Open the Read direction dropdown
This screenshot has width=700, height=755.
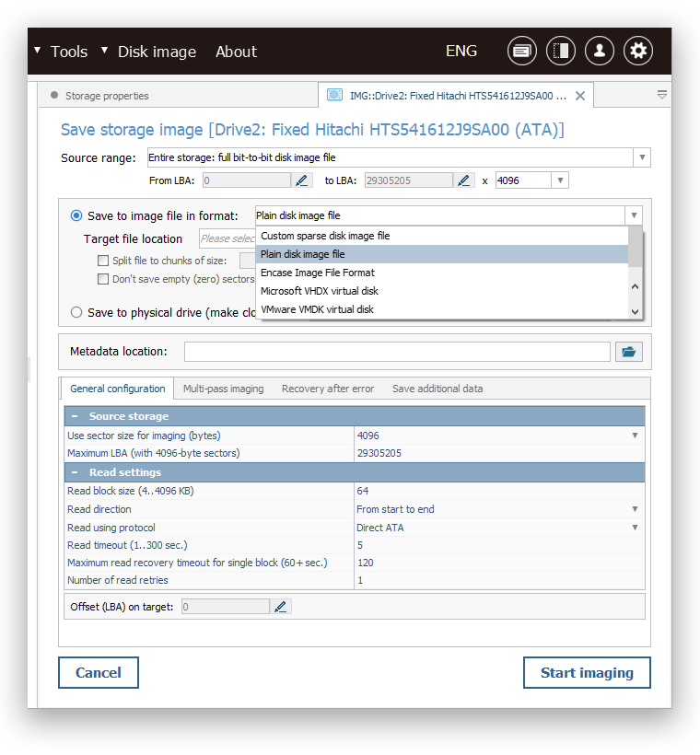tap(635, 509)
